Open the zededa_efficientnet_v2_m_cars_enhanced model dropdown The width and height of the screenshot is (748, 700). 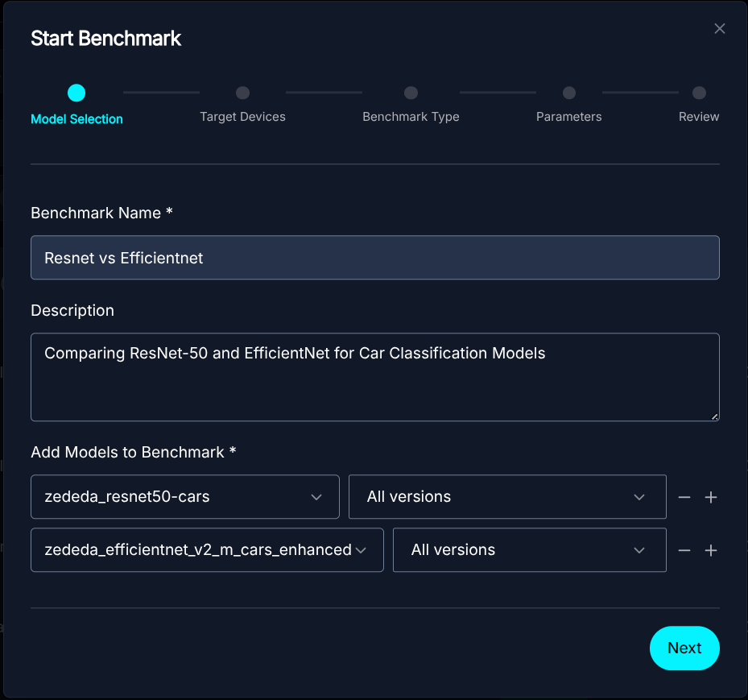click(x=206, y=550)
